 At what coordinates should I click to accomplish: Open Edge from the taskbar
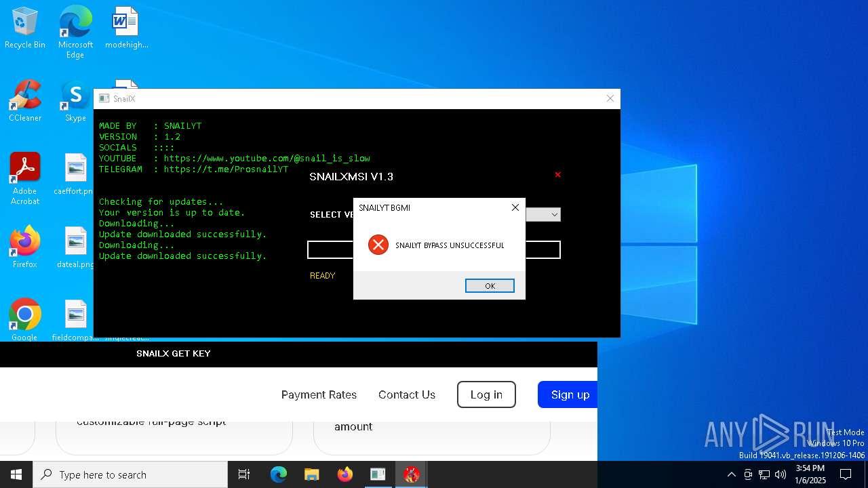click(279, 474)
